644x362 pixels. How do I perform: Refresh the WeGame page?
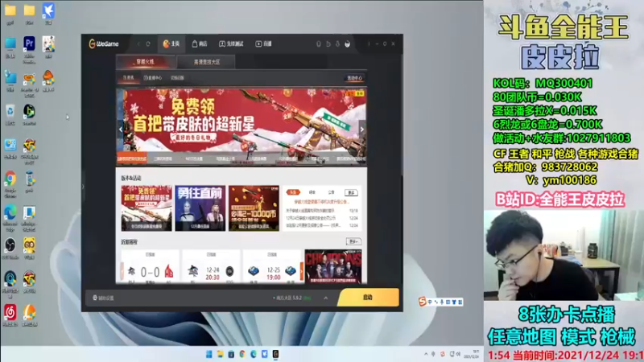(148, 44)
